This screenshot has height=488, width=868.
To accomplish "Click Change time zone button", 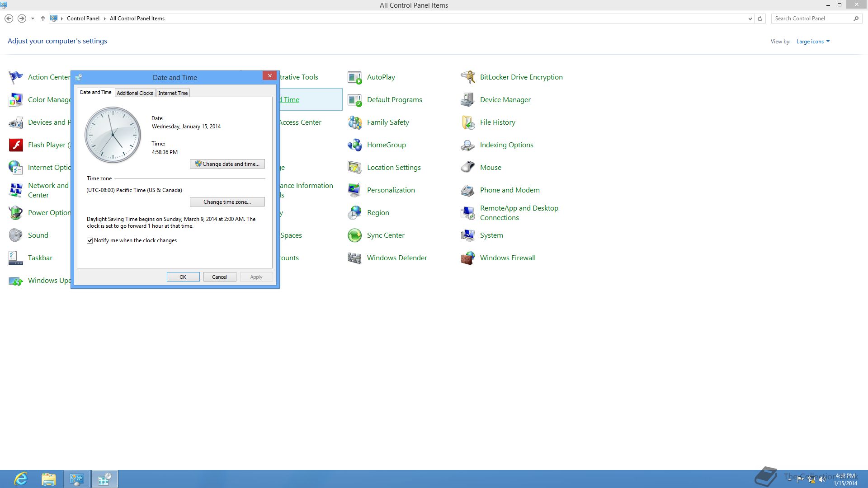I will click(227, 202).
